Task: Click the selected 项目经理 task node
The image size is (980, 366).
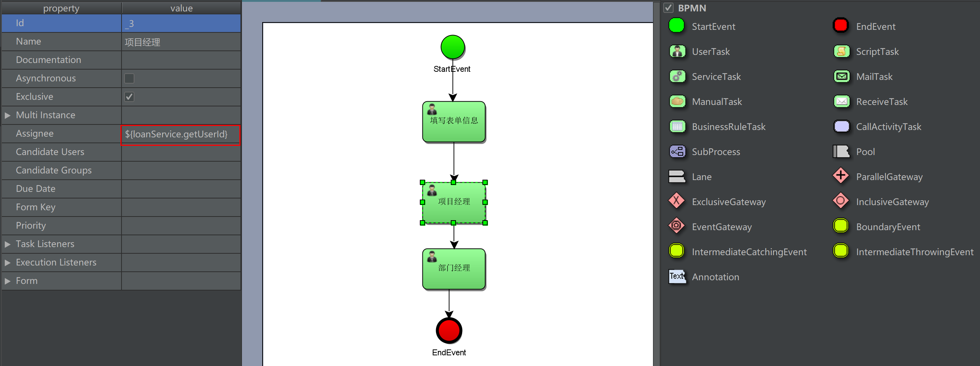Action: point(454,203)
